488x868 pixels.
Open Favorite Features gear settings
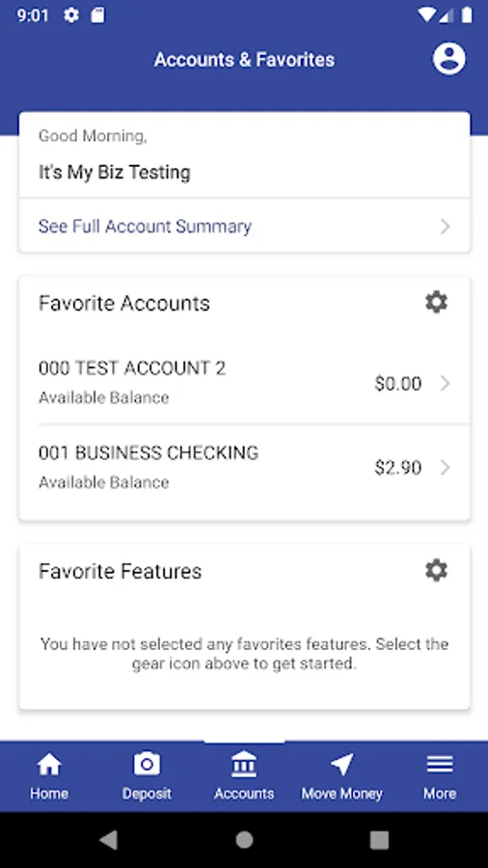pyautogui.click(x=436, y=570)
